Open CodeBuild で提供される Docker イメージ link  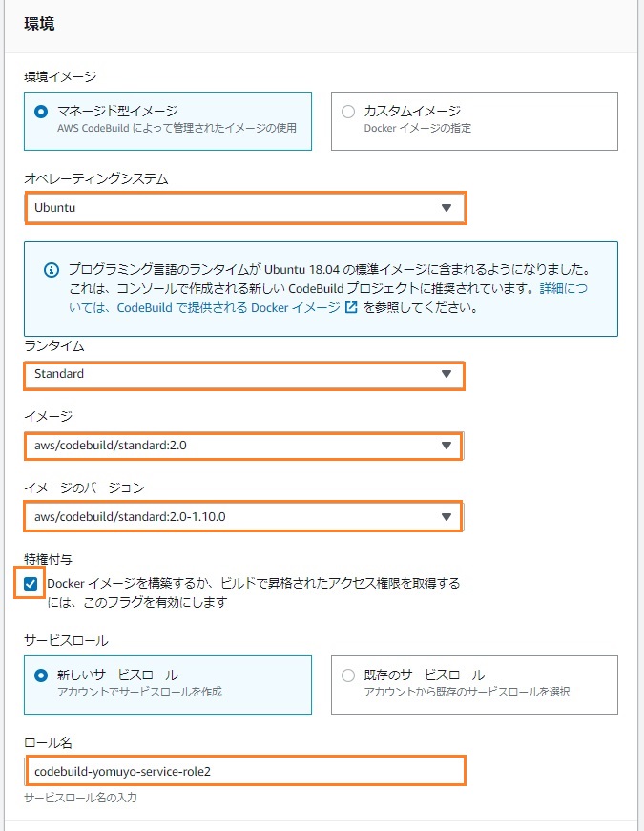[x=228, y=308]
